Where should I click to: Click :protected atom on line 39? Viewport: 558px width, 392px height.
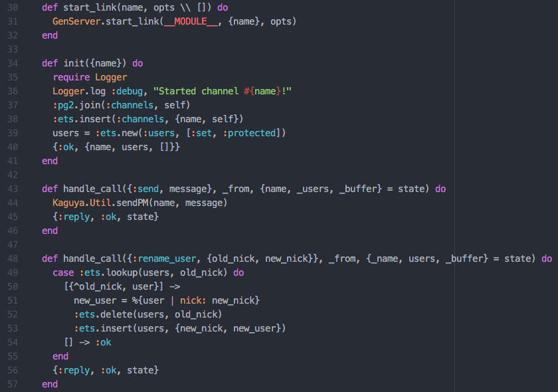point(249,133)
